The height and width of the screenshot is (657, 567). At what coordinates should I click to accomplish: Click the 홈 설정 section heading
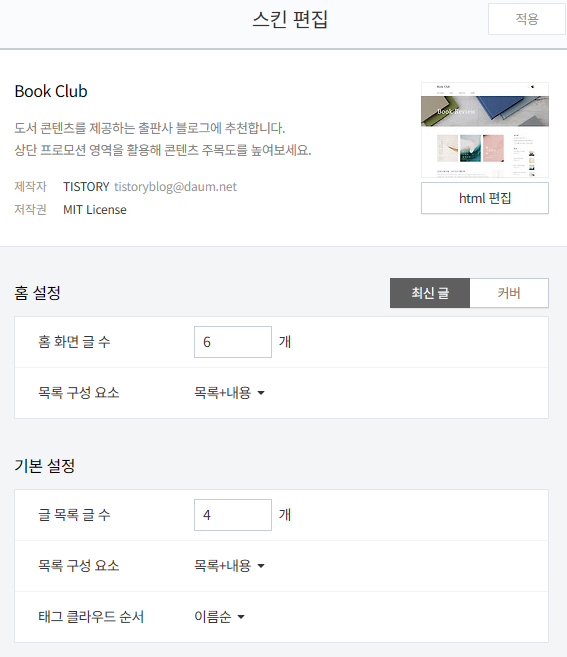click(x=38, y=293)
